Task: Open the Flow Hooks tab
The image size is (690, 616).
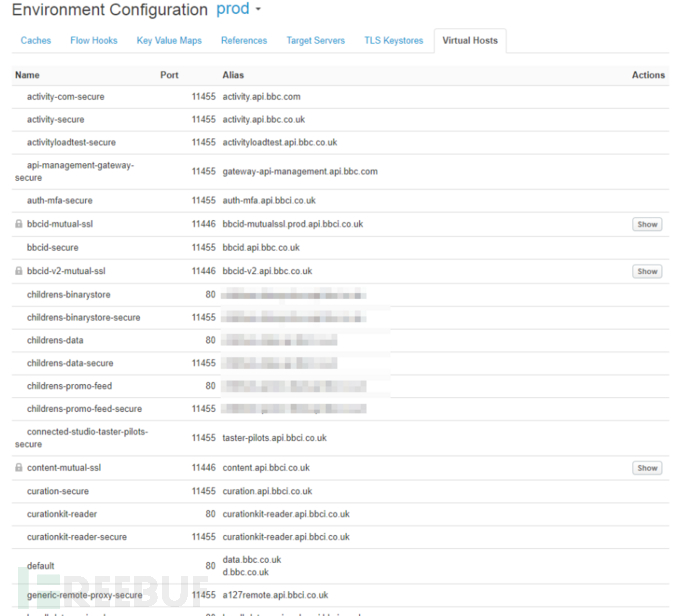Action: tap(94, 40)
